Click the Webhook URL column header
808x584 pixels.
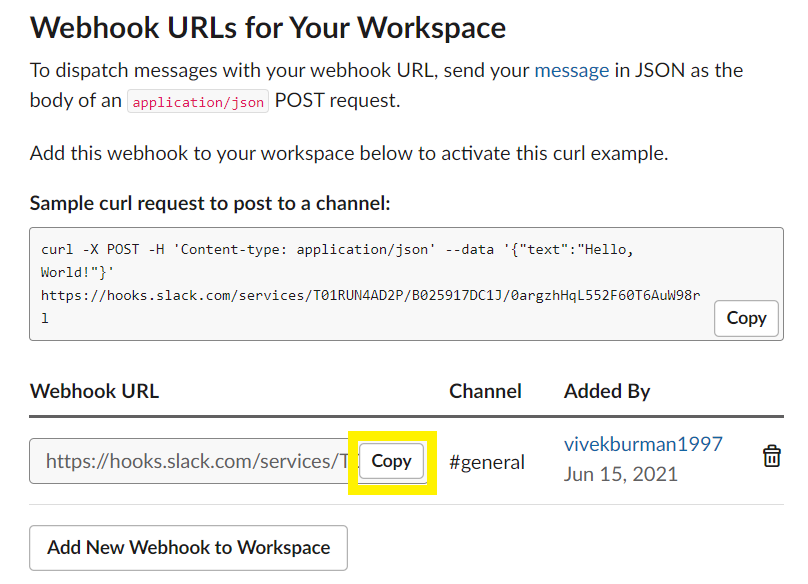pos(94,391)
